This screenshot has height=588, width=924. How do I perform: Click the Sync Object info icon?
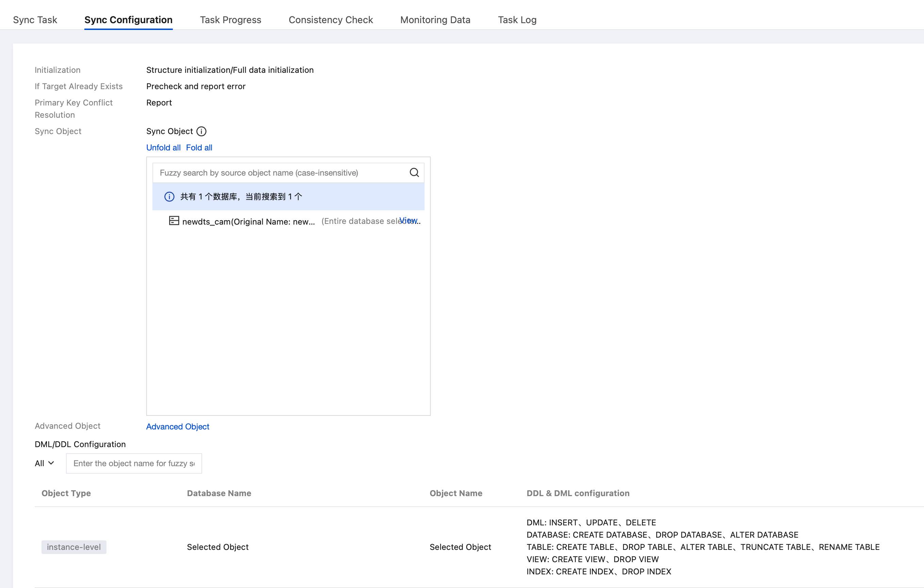point(201,131)
